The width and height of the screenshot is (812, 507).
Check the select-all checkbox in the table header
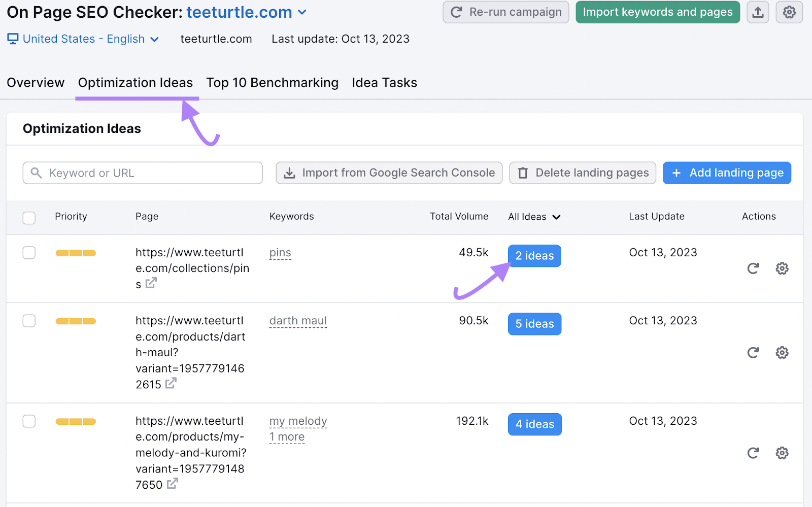pyautogui.click(x=29, y=217)
